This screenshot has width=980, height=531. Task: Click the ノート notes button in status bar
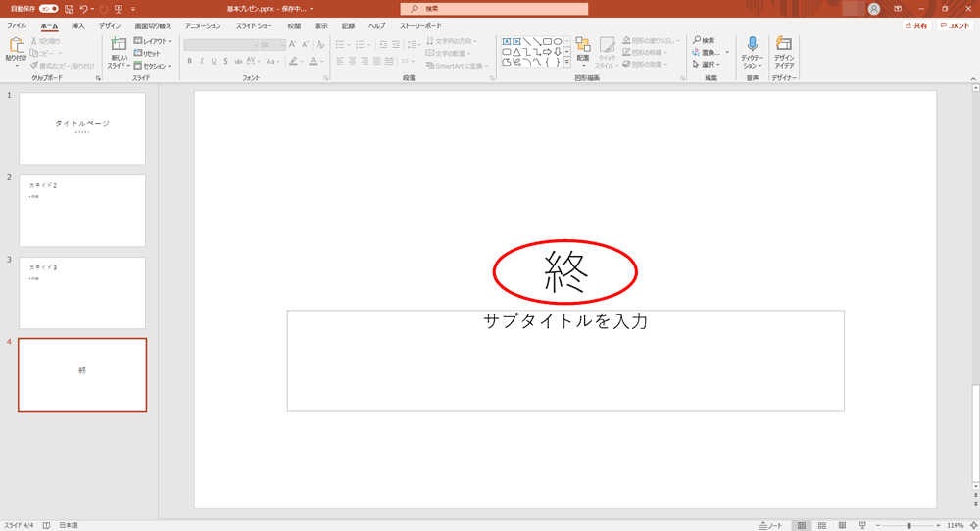coord(770,526)
